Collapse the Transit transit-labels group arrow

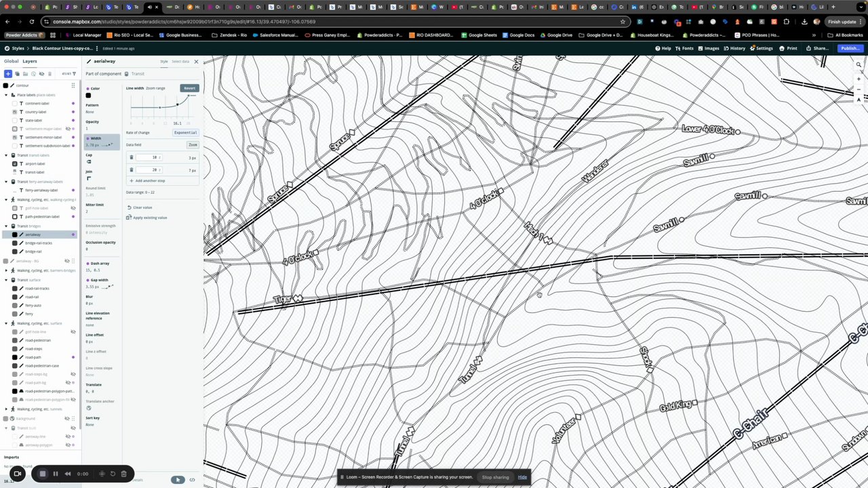click(6, 155)
